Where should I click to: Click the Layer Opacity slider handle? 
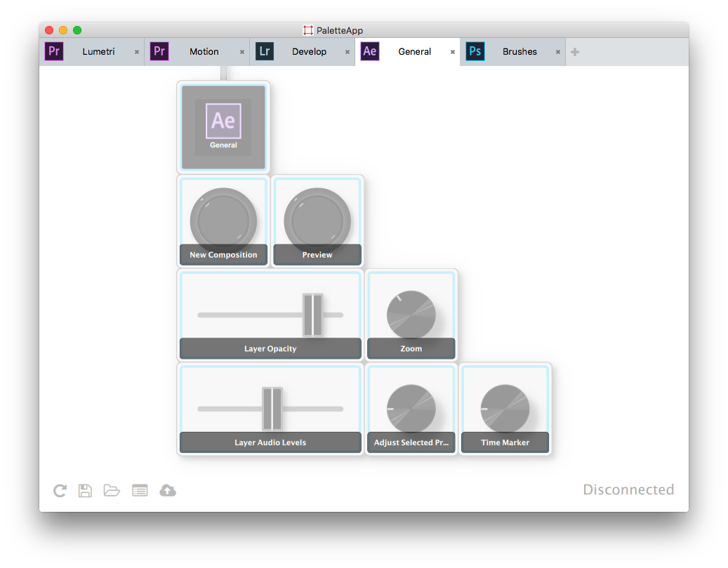coord(313,315)
